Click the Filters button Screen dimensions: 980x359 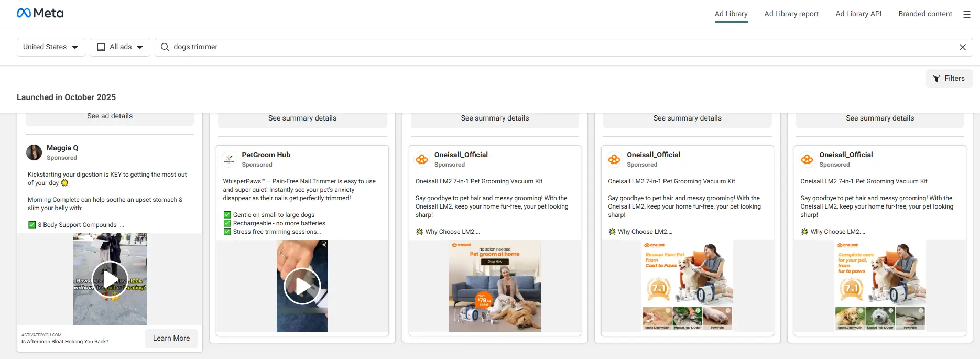(949, 79)
